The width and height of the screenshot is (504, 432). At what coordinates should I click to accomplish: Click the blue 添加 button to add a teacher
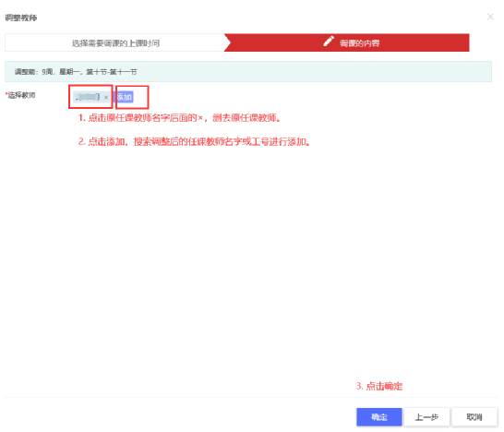click(x=125, y=97)
